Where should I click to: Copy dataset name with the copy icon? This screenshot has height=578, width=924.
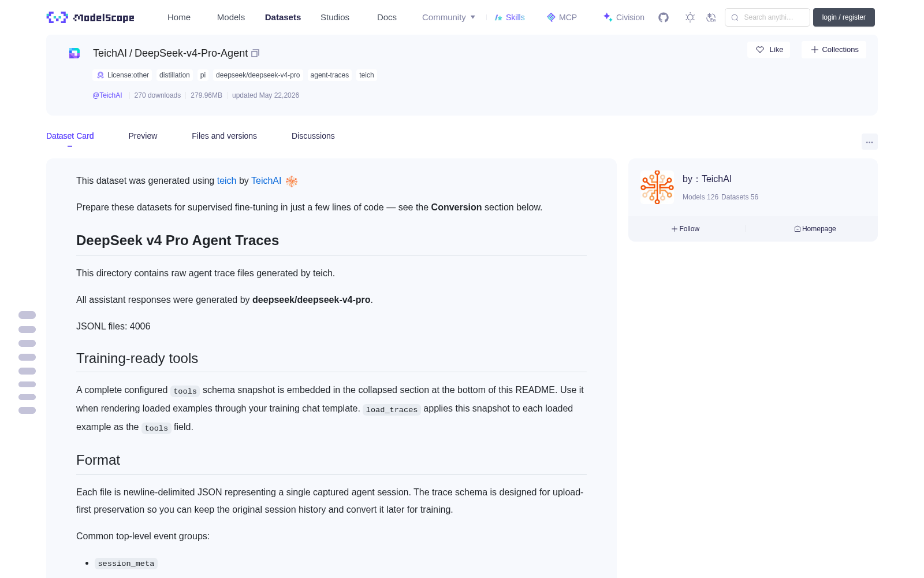(x=255, y=53)
